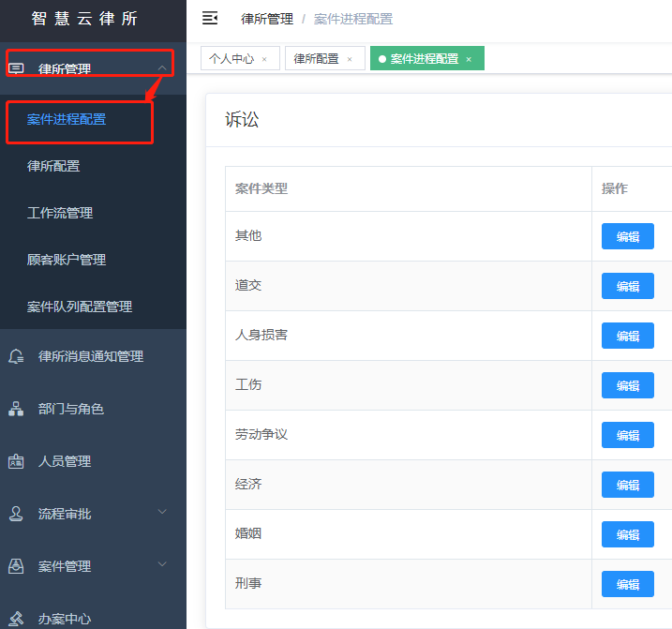Select the 婚姻 case type cell
Image resolution: width=672 pixels, height=629 pixels.
click(x=409, y=534)
